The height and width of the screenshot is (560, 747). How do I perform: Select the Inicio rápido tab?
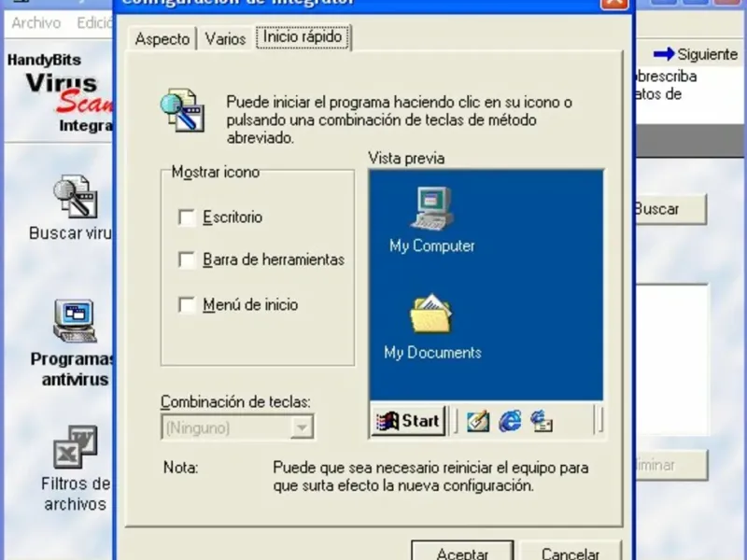pos(303,37)
